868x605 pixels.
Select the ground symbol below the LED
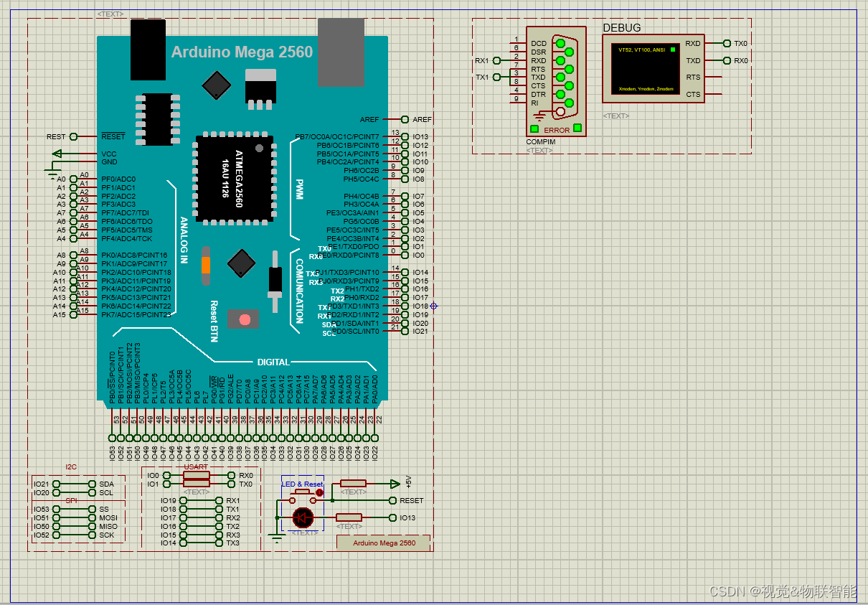pos(276,535)
